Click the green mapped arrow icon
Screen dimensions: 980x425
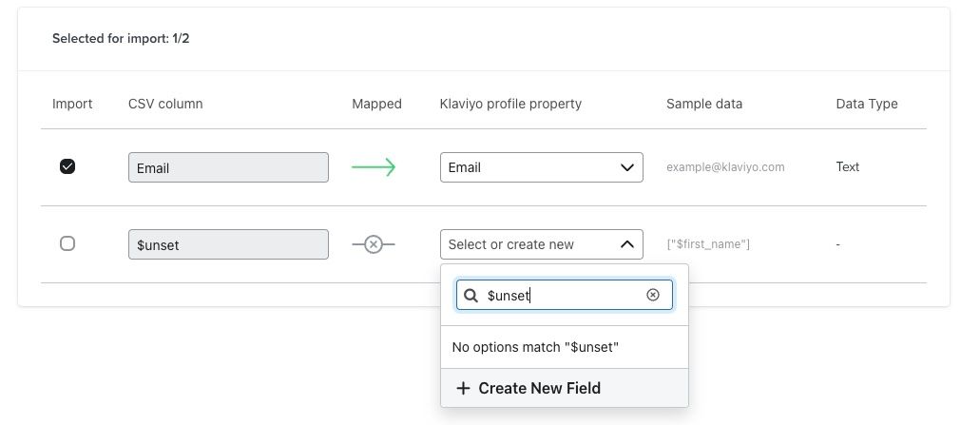tap(374, 167)
